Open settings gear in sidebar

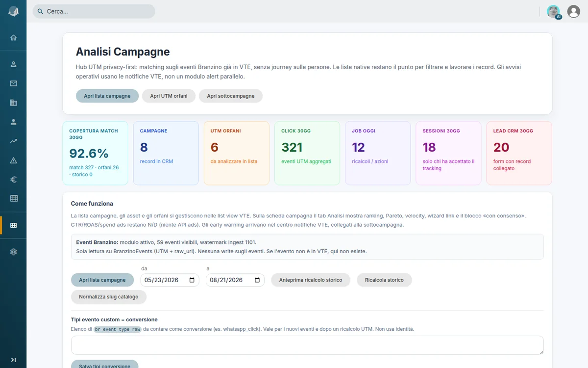pos(13,252)
